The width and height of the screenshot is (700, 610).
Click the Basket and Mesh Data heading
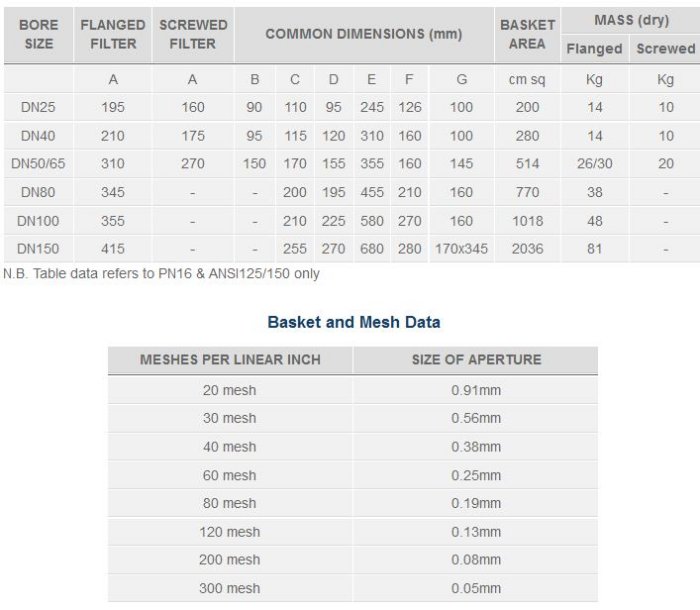pos(354,322)
